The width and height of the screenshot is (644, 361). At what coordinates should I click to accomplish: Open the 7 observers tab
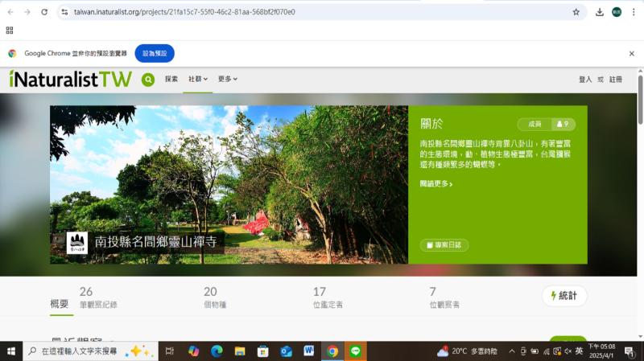(x=444, y=297)
